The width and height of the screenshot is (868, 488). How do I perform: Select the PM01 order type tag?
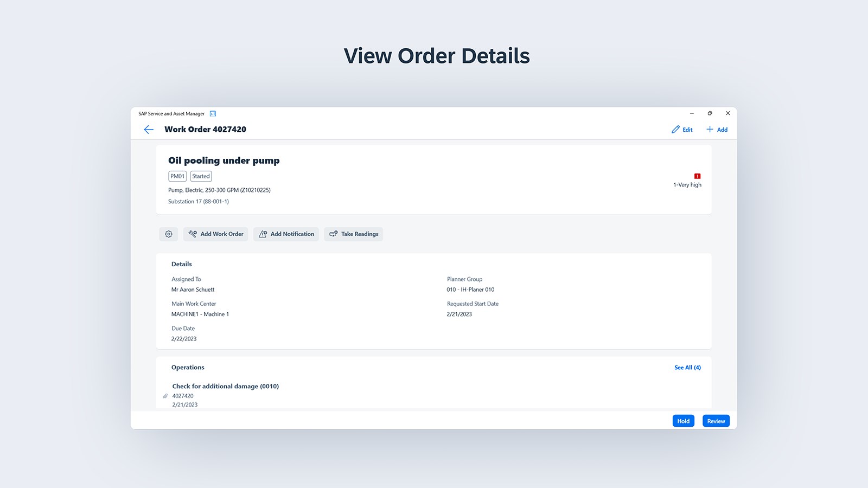point(177,176)
